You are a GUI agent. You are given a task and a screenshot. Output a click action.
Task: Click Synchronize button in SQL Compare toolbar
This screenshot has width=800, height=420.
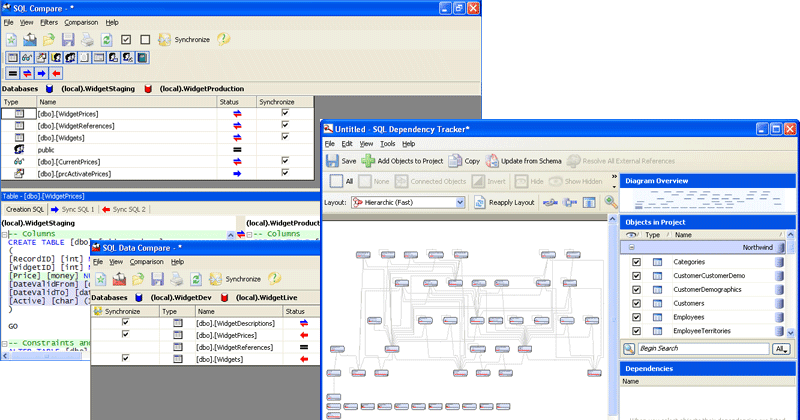pyautogui.click(x=184, y=39)
